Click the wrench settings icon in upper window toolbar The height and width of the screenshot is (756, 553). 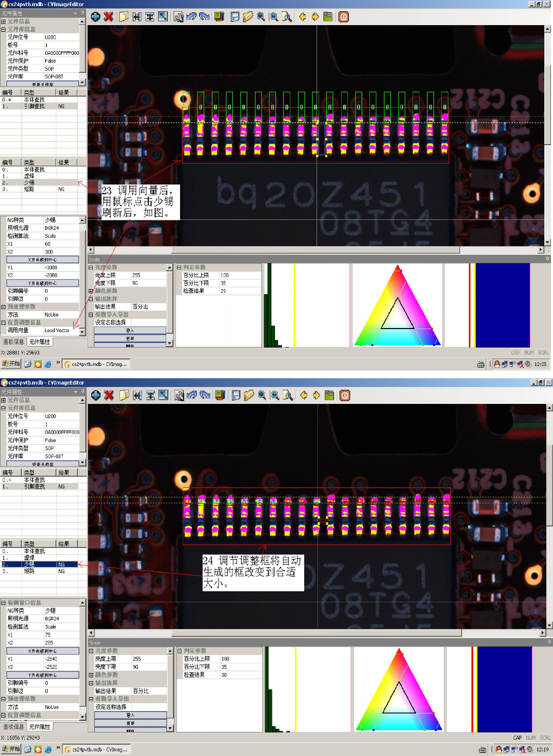178,17
